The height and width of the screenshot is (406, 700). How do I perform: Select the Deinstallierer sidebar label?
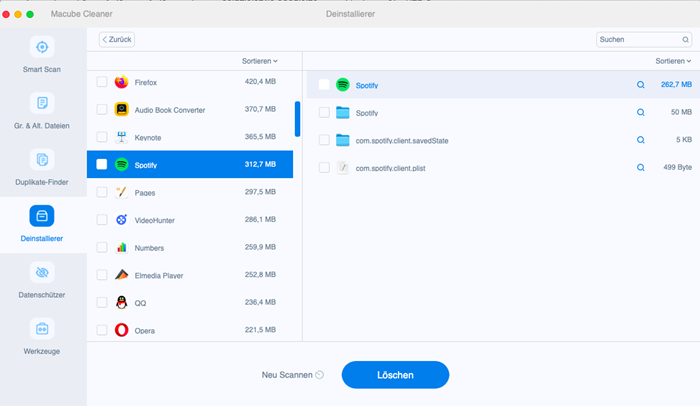(42, 239)
